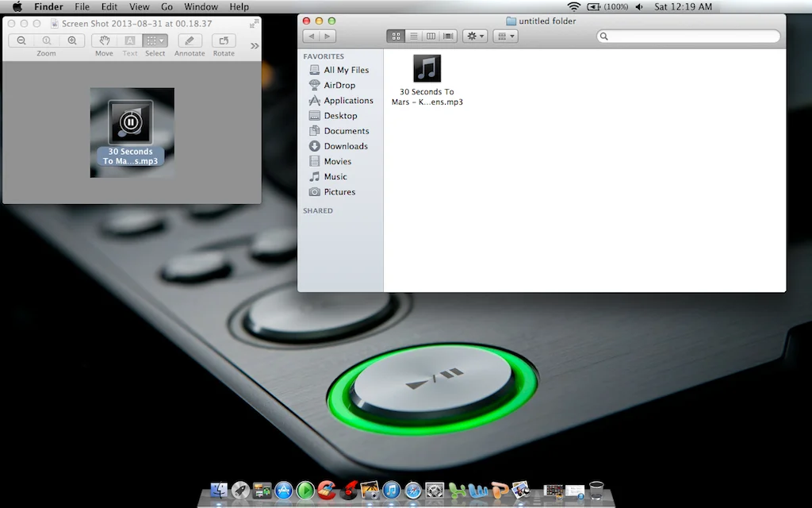812x508 pixels.
Task: Open iPhoto in the Dock
Action: pyautogui.click(x=370, y=490)
